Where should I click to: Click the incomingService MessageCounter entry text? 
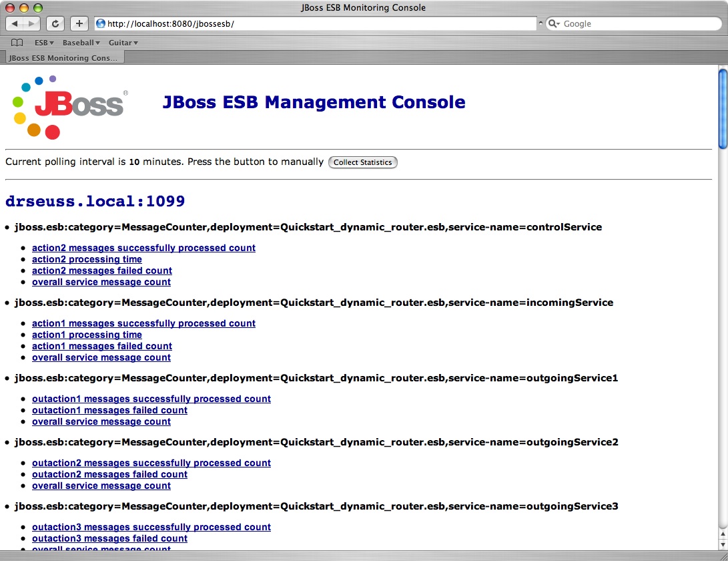[x=314, y=303]
